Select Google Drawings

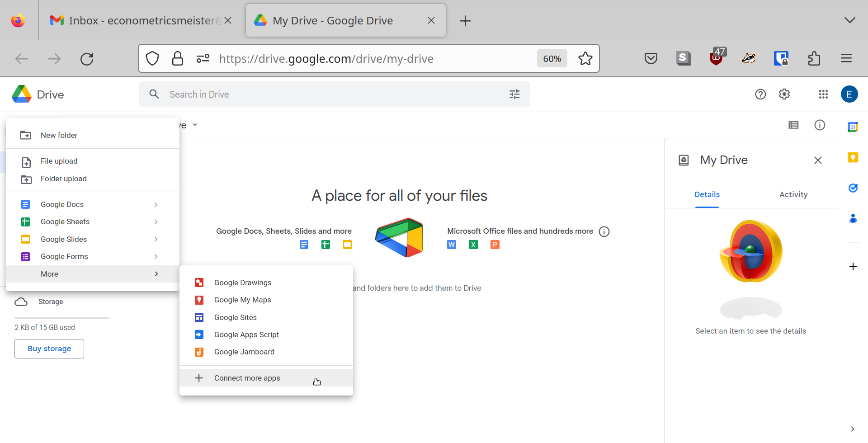point(266,283)
